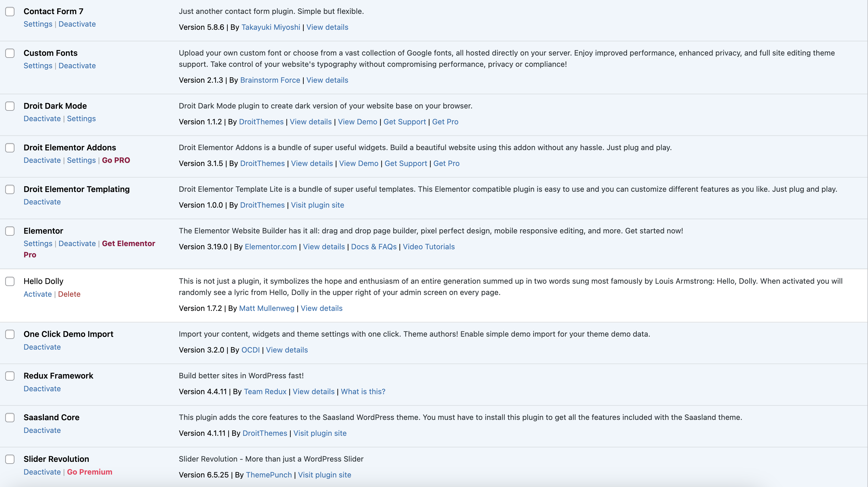
Task: Tick the Contact Form 7 checkbox
Action: pyautogui.click(x=10, y=12)
